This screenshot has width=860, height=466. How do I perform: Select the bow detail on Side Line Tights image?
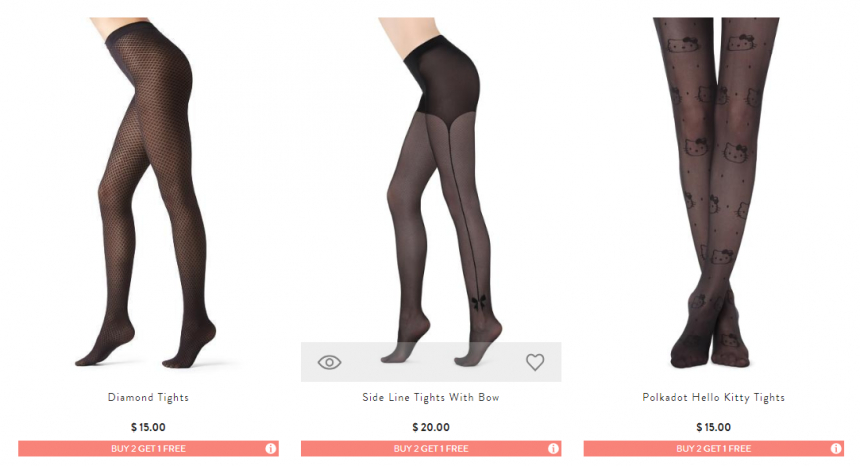coord(478,302)
